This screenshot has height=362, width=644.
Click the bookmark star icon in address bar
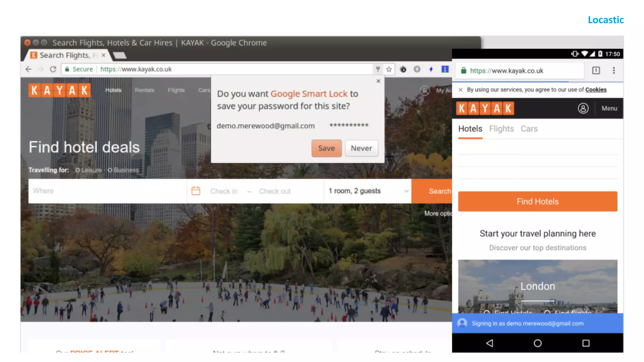[x=389, y=69]
